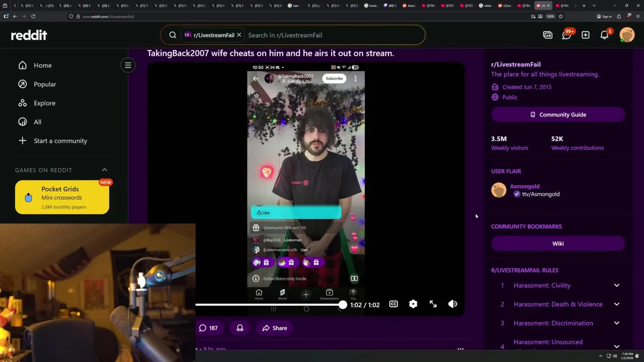Click the '52K' weekly contributions count
Viewport: 644px width, 362px height.
point(557,139)
